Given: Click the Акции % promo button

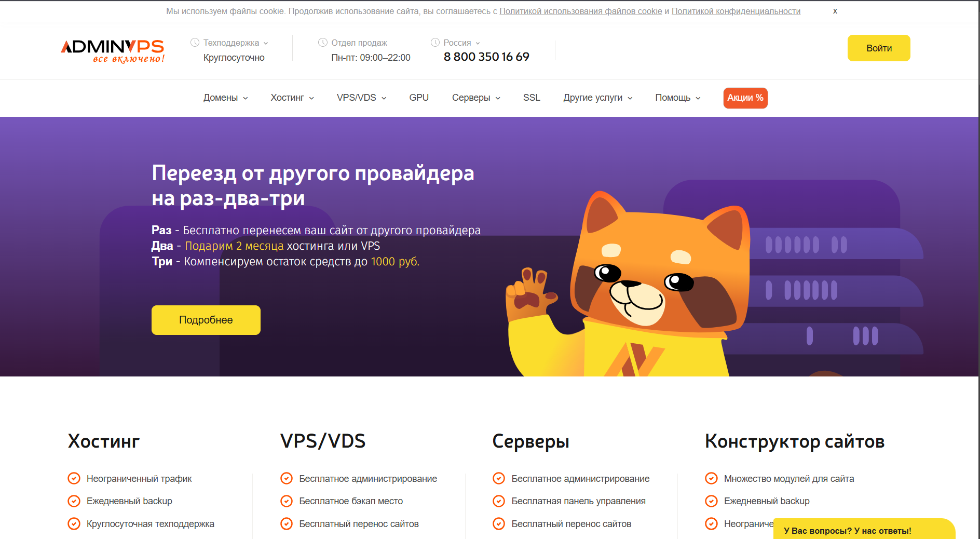Looking at the screenshot, I should 745,98.
